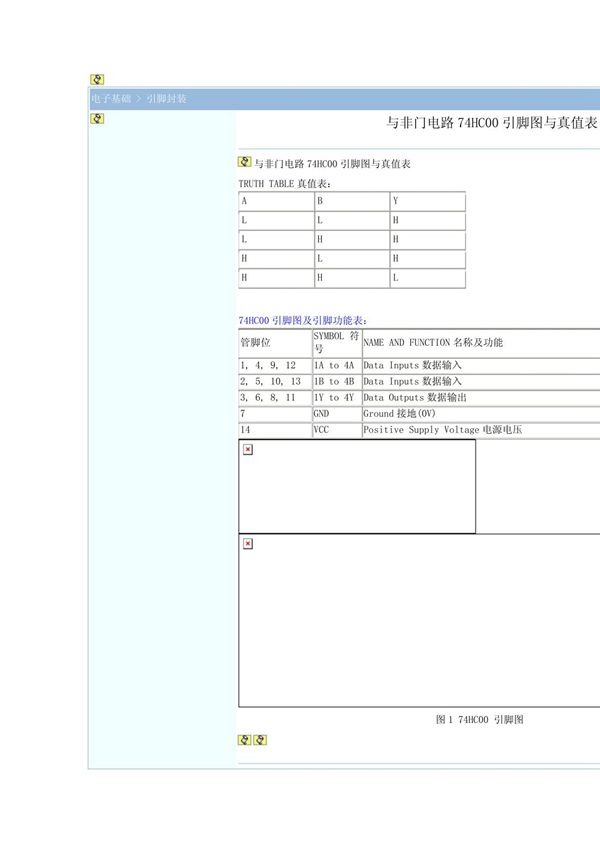Select the Positive Supply Voltage 电源电压 cell
The image size is (600, 850).
(x=481, y=430)
